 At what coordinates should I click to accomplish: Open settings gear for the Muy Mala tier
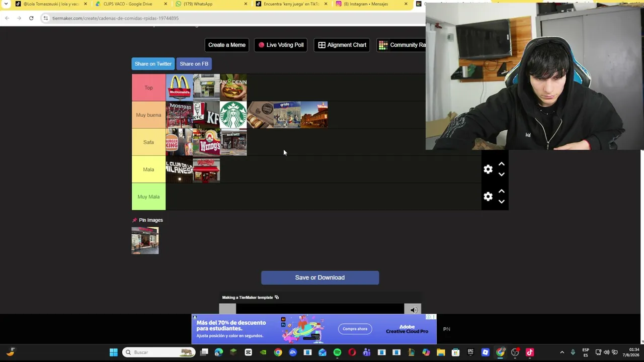pyautogui.click(x=488, y=197)
